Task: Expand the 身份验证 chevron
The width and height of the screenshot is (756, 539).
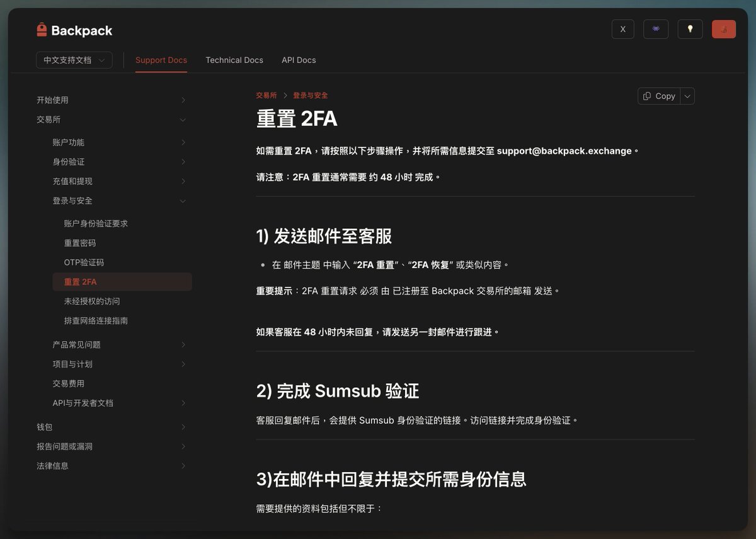Action: [183, 161]
